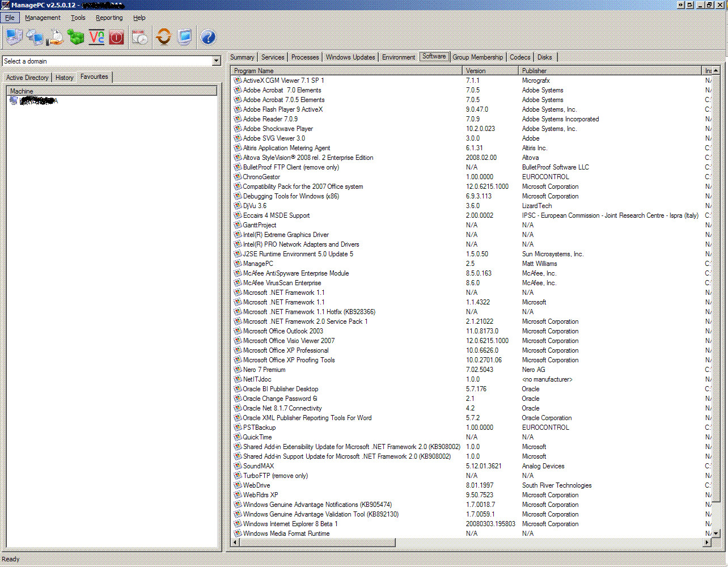Click the icon beside ManagePC program row
This screenshot has width=728, height=567.
(238, 264)
